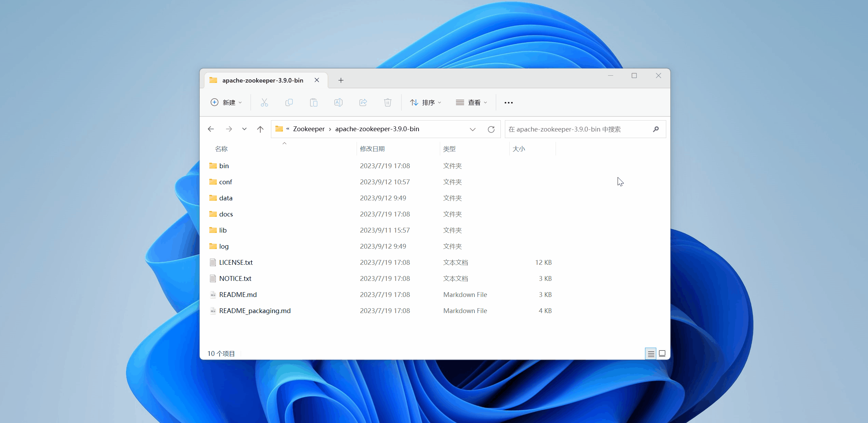Switch to details view icon in status bar

click(x=651, y=353)
